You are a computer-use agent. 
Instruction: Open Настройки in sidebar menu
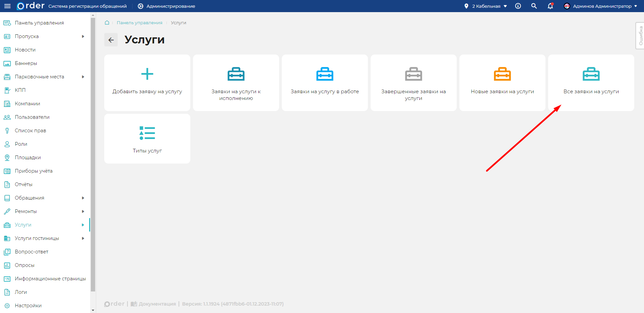[x=28, y=306]
